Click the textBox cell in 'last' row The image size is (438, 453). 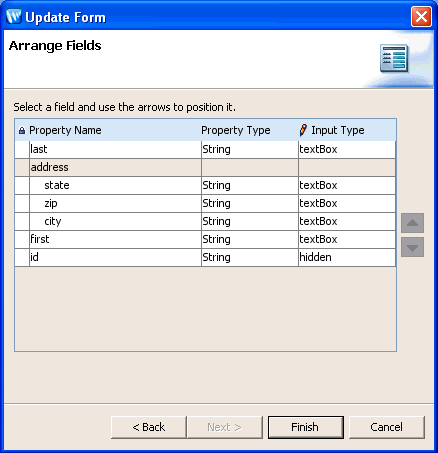click(347, 149)
